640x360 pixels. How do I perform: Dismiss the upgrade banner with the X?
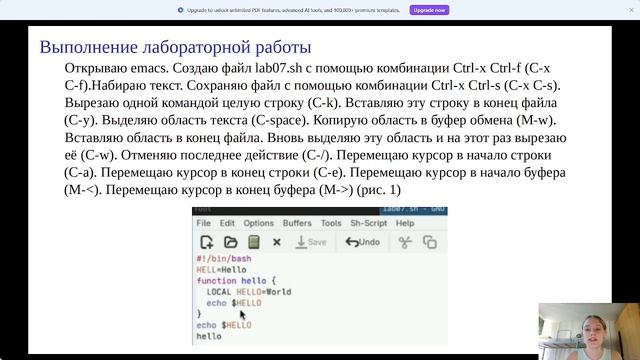click(x=631, y=10)
